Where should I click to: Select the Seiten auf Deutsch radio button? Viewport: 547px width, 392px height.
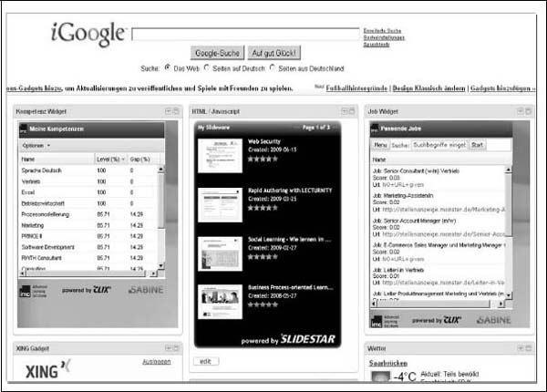tap(207, 67)
